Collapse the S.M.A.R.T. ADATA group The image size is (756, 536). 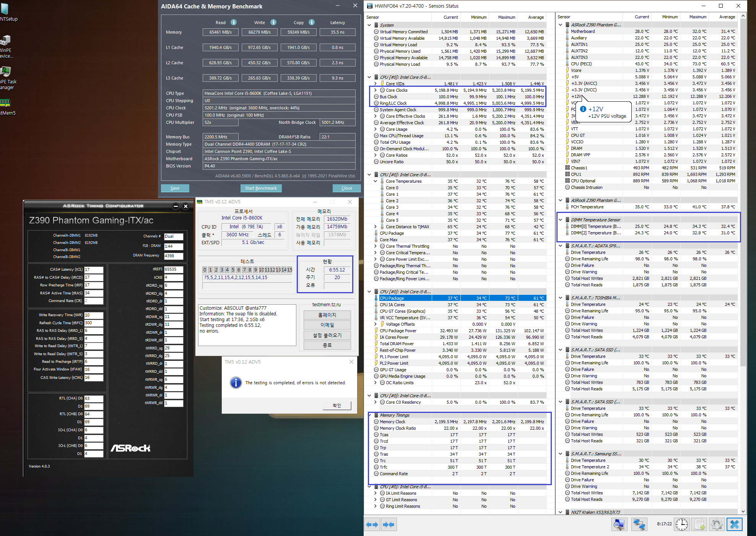tap(561, 246)
